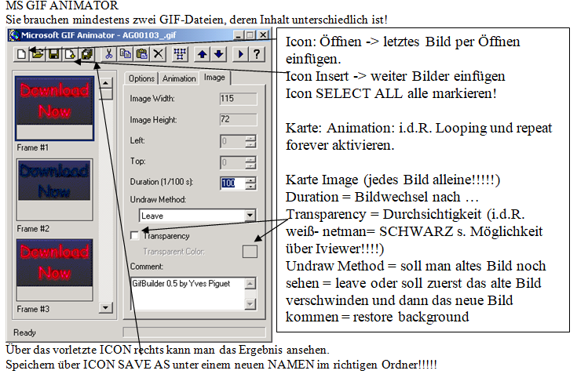This screenshot has width=588, height=385.
Task: Switch to the Animation tab
Action: (179, 78)
